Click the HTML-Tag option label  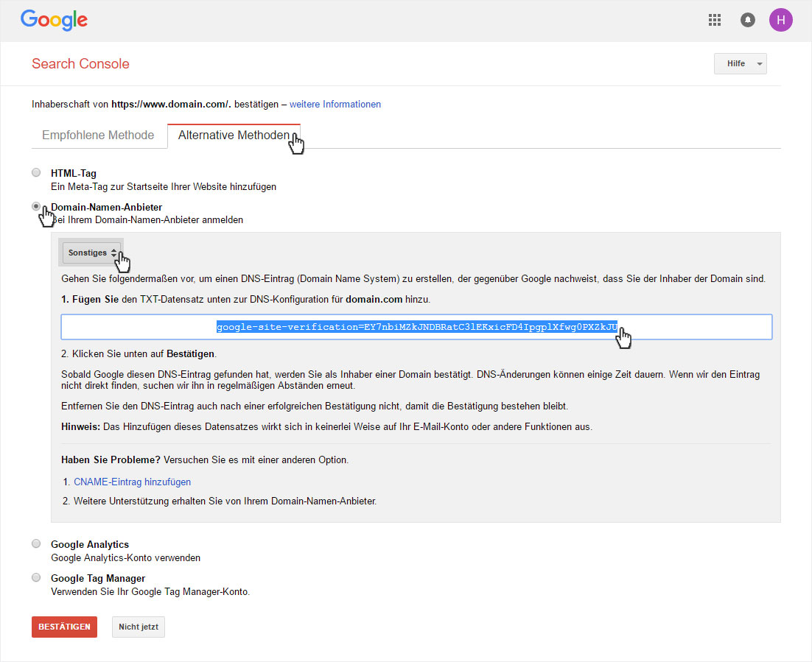[x=74, y=173]
